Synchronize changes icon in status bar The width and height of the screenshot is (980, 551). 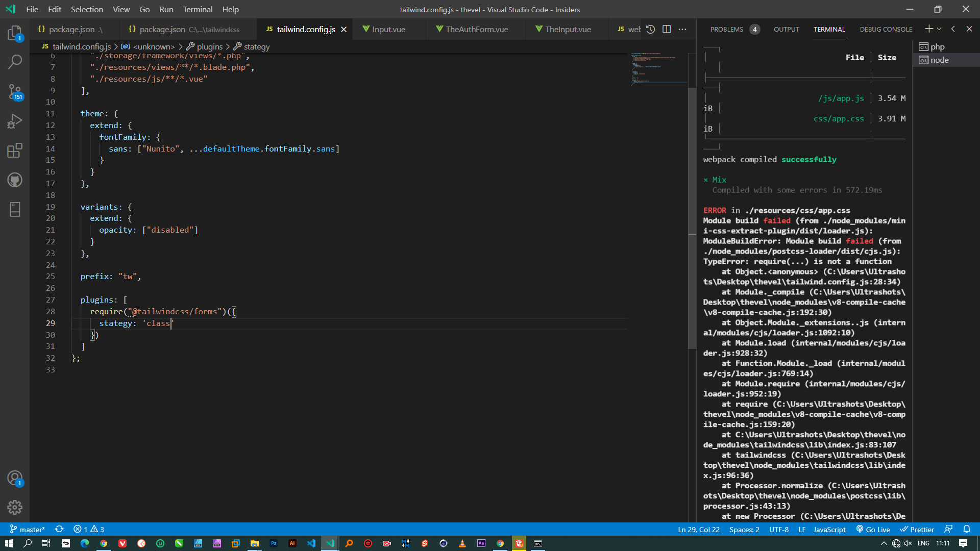(59, 529)
